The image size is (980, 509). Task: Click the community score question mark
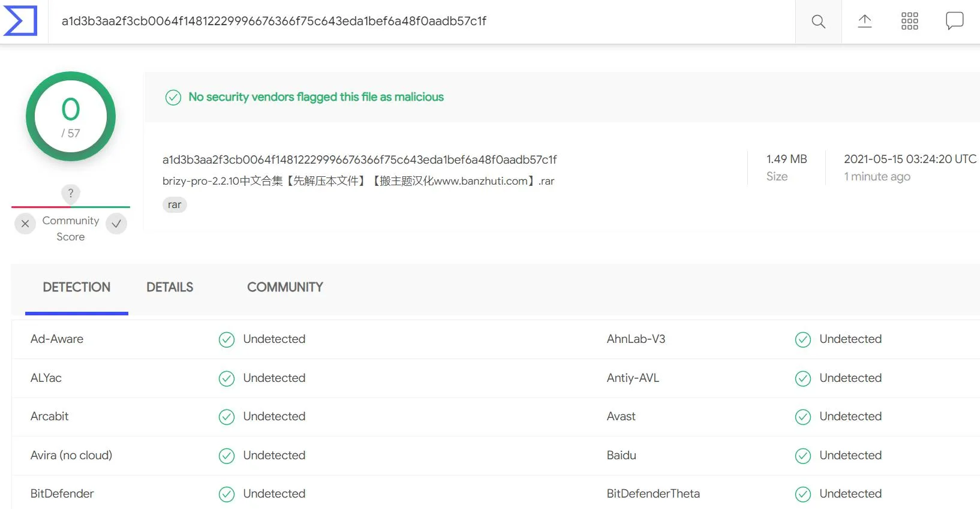coord(71,193)
